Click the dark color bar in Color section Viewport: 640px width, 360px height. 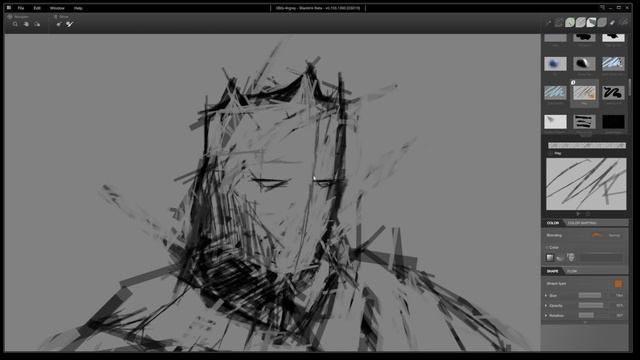tap(602, 258)
